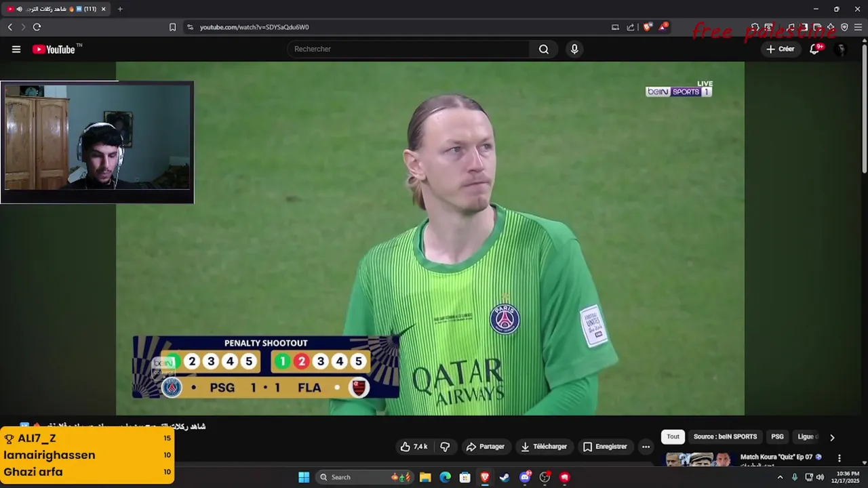
Task: Mute the tab via the speaker icon
Action: tap(19, 9)
